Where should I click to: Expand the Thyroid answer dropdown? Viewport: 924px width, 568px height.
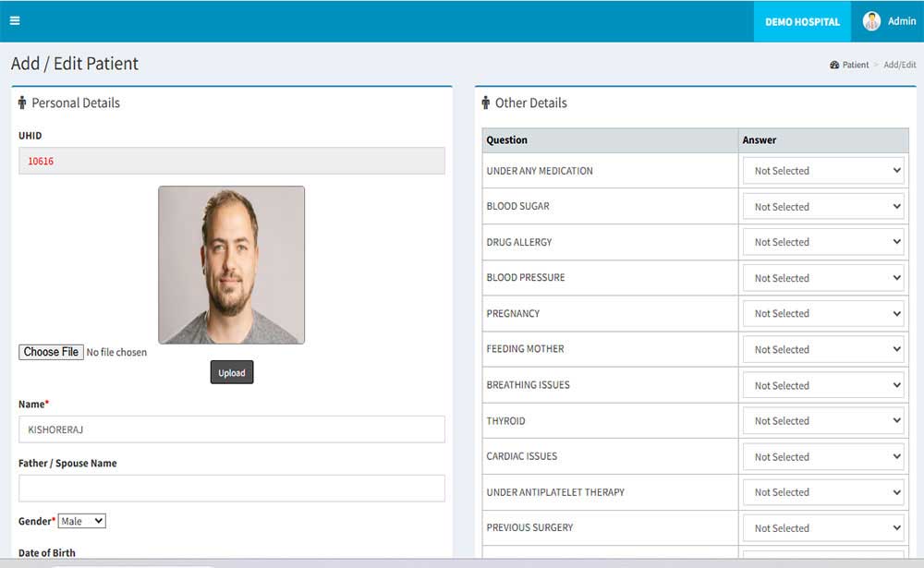pyautogui.click(x=823, y=421)
